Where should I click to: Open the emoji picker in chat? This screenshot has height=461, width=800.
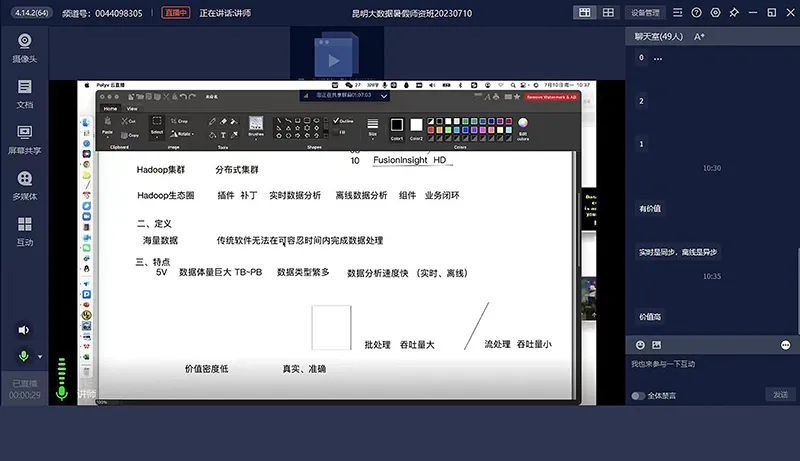click(x=640, y=345)
